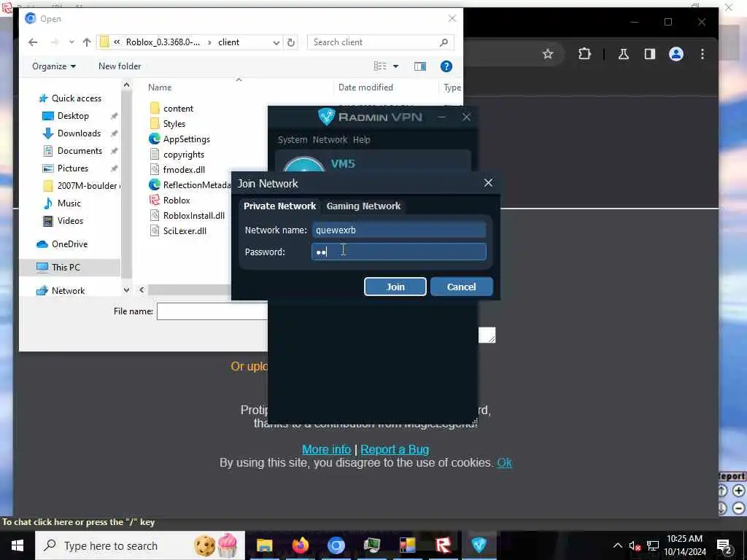Open Firefox from the taskbar
This screenshot has width=747, height=560.
(300, 545)
